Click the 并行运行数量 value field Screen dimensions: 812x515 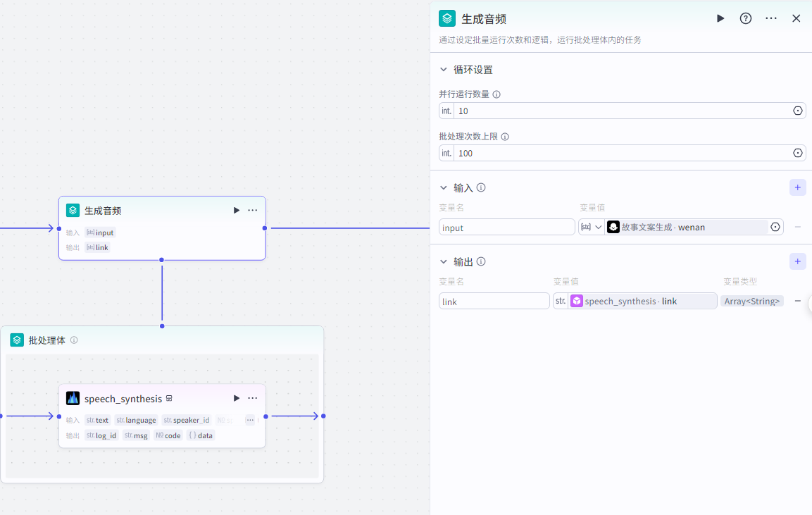point(620,111)
